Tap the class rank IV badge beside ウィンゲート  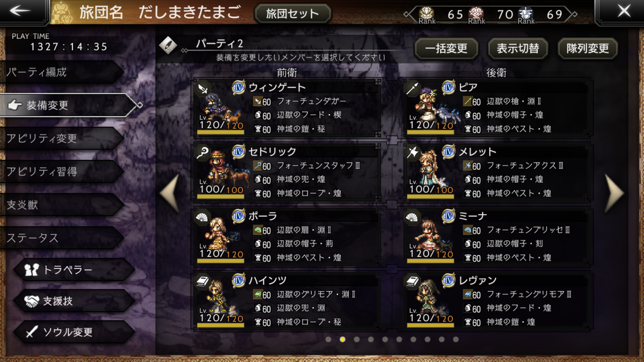(x=239, y=87)
